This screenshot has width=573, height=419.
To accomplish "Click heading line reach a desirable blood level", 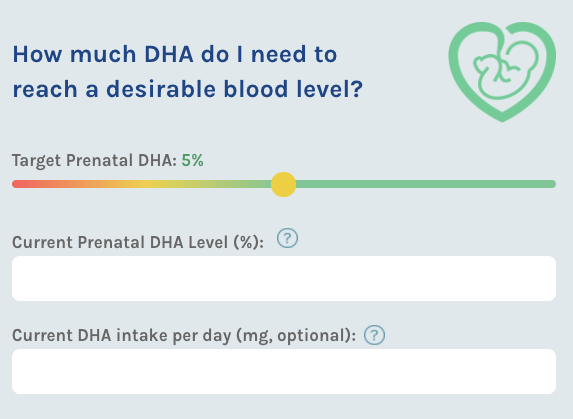I will coord(187,89).
